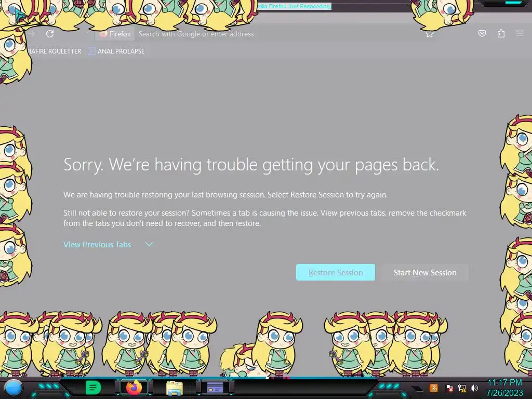Click the Firefox identity label in the address bar
532x399 pixels.
click(x=115, y=34)
